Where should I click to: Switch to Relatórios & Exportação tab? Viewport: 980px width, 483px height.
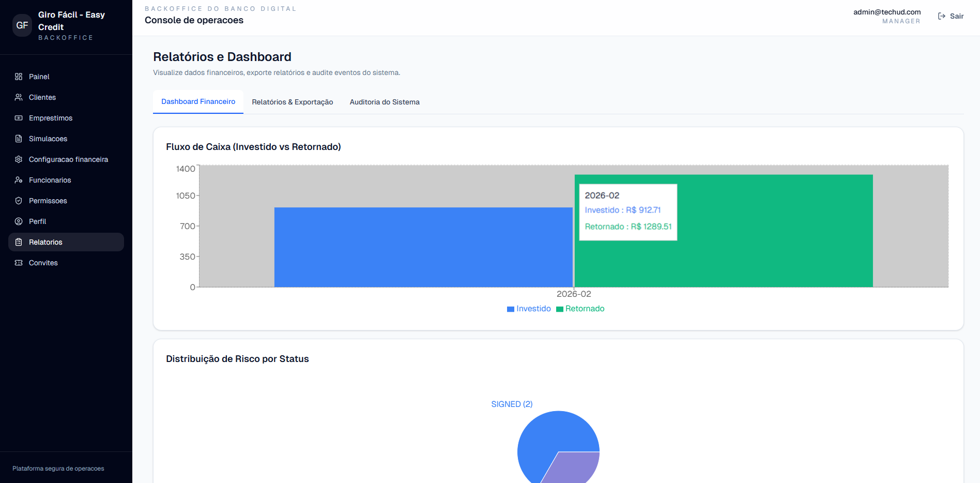coord(293,102)
